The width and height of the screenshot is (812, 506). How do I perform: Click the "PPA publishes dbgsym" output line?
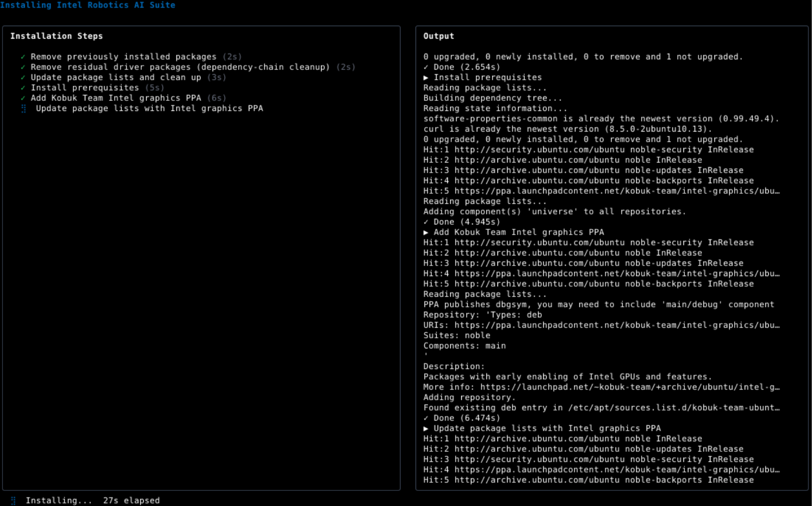[x=599, y=305]
